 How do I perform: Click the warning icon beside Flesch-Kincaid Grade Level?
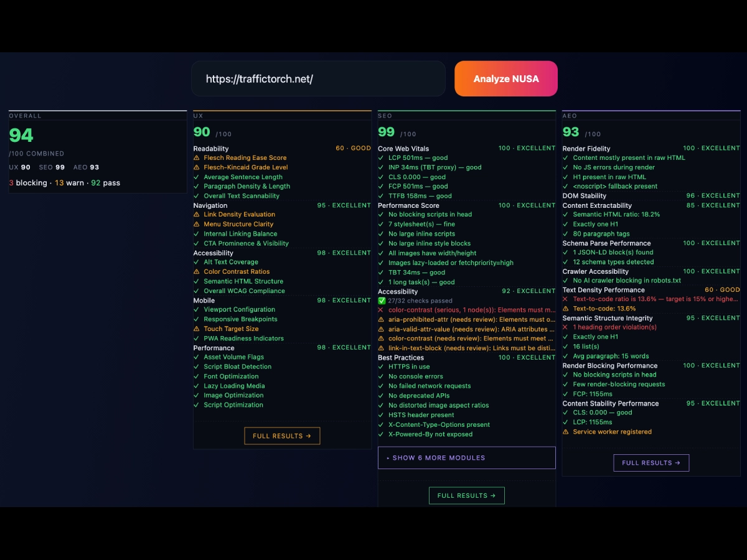pyautogui.click(x=197, y=167)
